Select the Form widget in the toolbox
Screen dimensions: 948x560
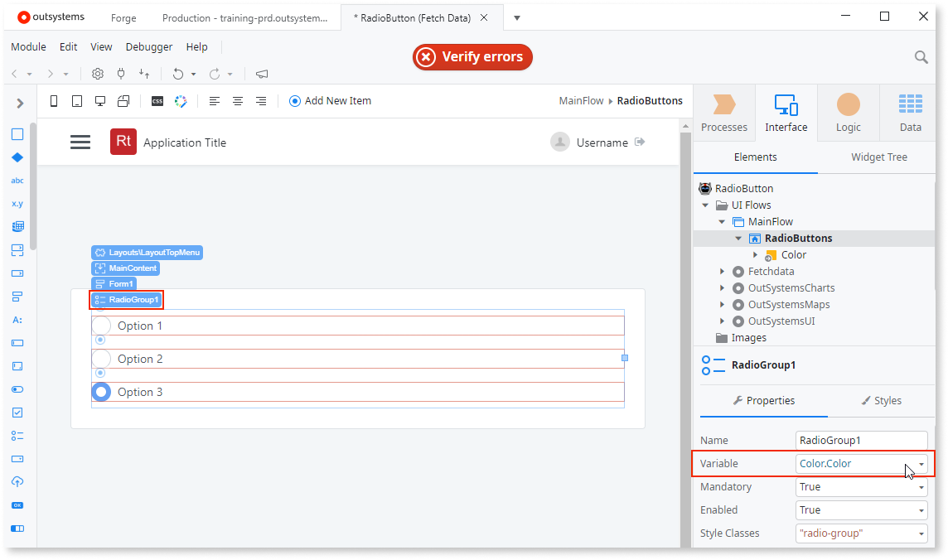17,297
